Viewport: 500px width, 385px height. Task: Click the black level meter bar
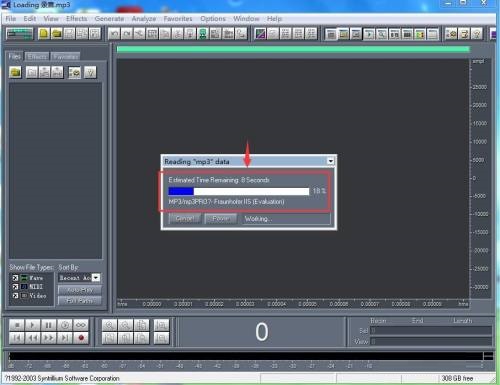[246, 356]
